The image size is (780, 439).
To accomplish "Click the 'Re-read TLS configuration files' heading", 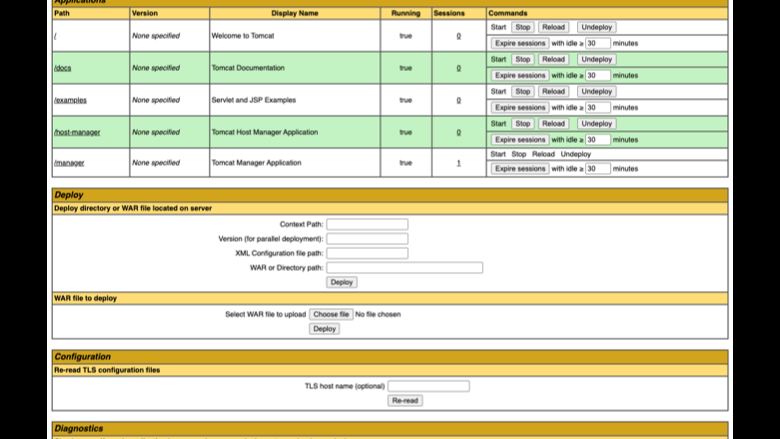I will tap(107, 370).
